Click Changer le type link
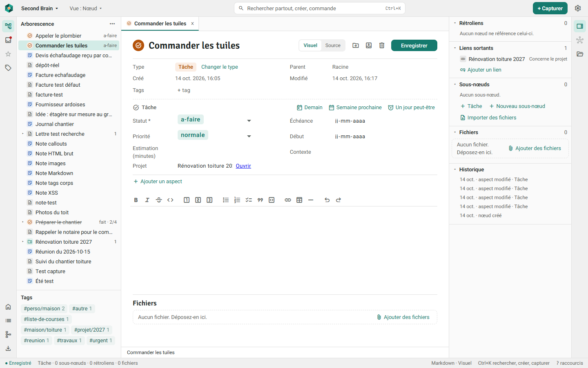 [220, 67]
